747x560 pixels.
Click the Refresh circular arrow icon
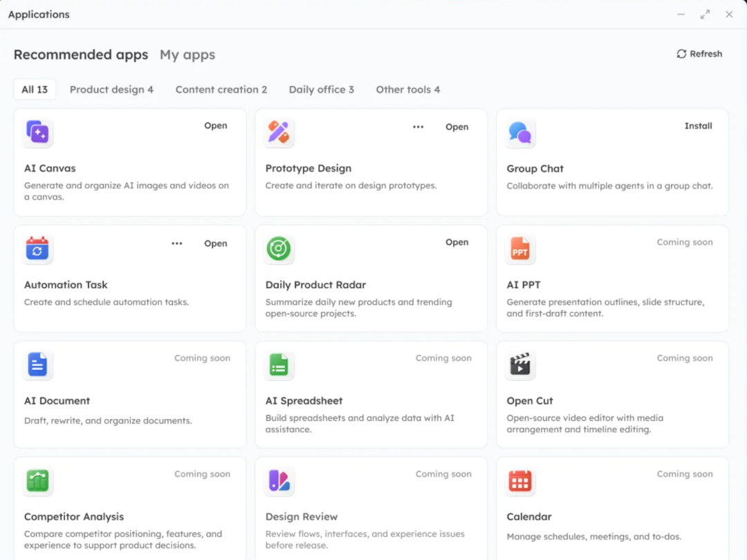point(681,54)
